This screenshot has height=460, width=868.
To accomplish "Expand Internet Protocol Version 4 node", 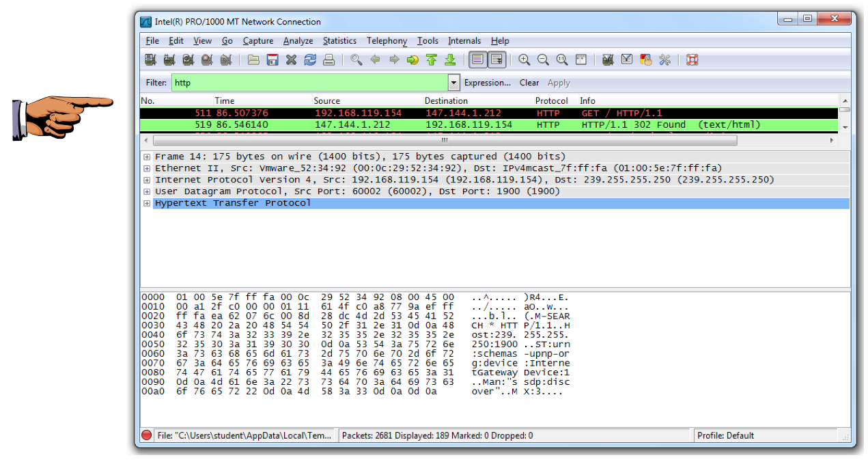I will [147, 180].
